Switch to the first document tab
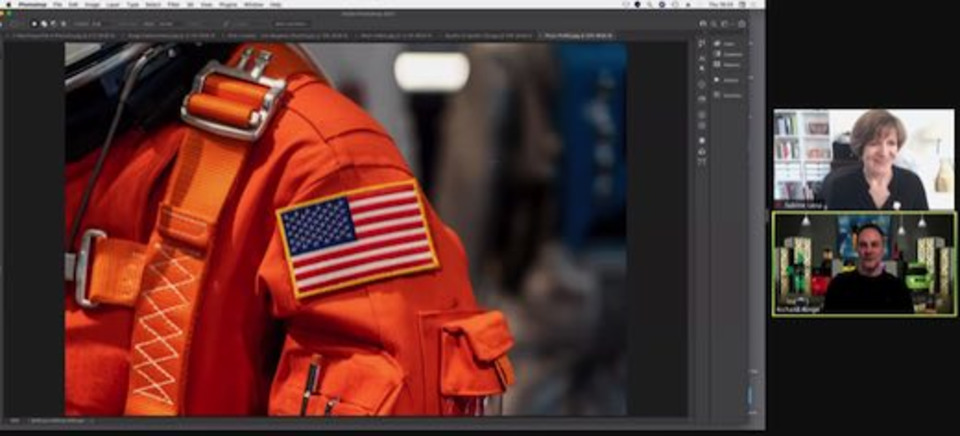Image resolution: width=960 pixels, height=436 pixels. (x=59, y=36)
